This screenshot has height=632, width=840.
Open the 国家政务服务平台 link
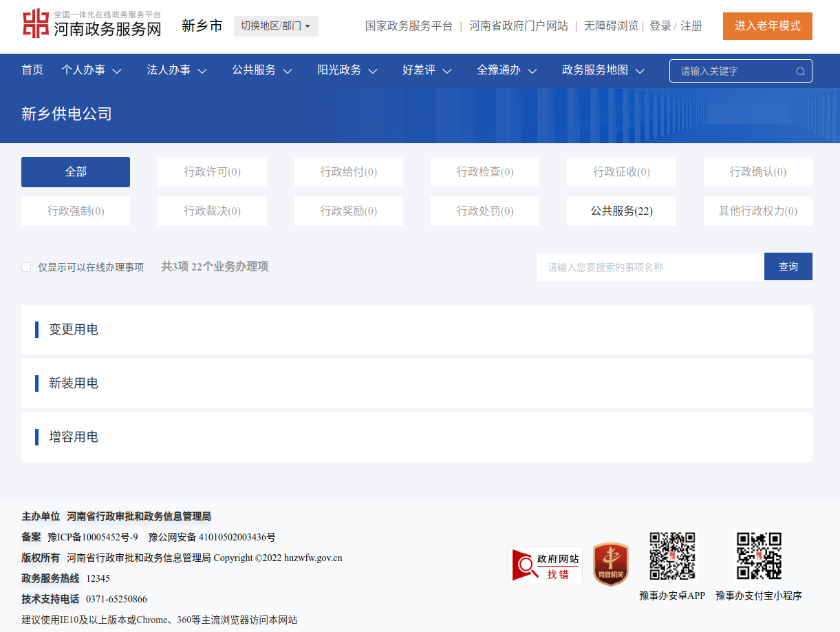click(x=409, y=26)
